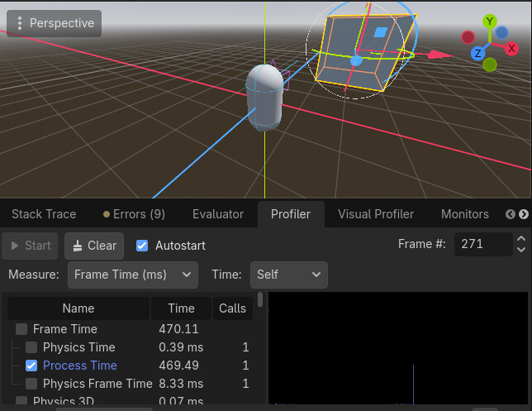Increase the frame number with up stepper
This screenshot has height=411, width=532.
[521, 239]
